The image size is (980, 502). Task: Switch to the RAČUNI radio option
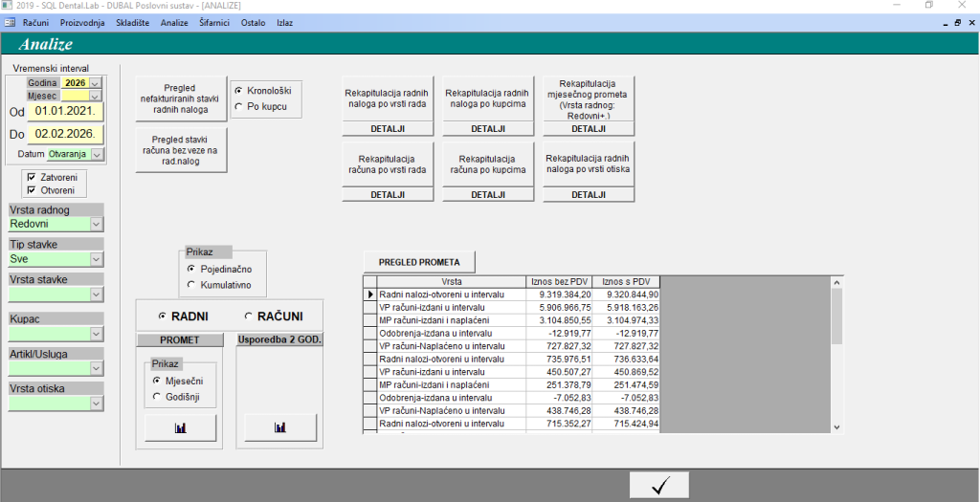coord(249,316)
